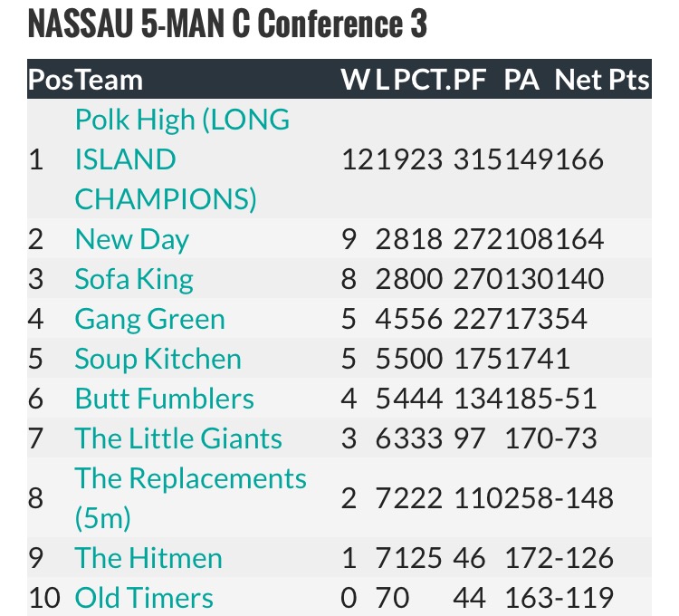Open the Polk High team link
The image size is (679, 616).
pos(181,159)
